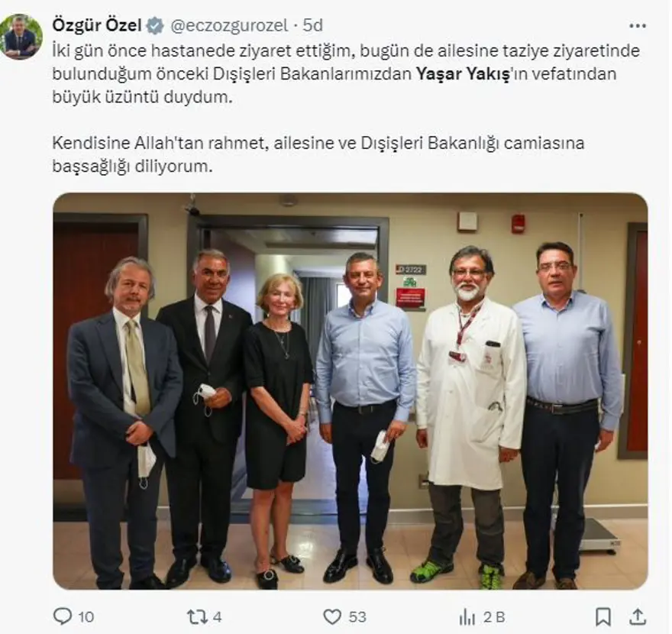Visit the @eczozgurozel handle link

(x=229, y=26)
